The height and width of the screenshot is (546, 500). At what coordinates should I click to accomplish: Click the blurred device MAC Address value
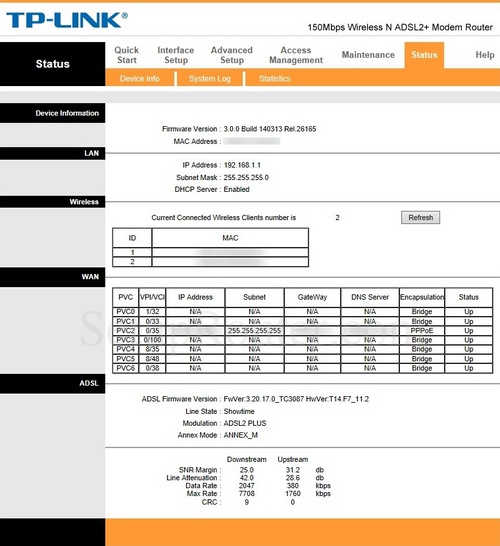click(252, 141)
